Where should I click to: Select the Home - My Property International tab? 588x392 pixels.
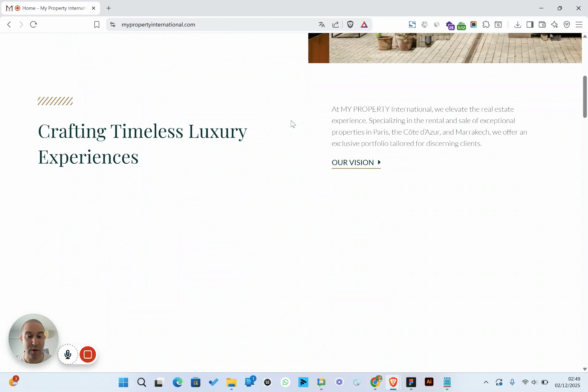51,8
